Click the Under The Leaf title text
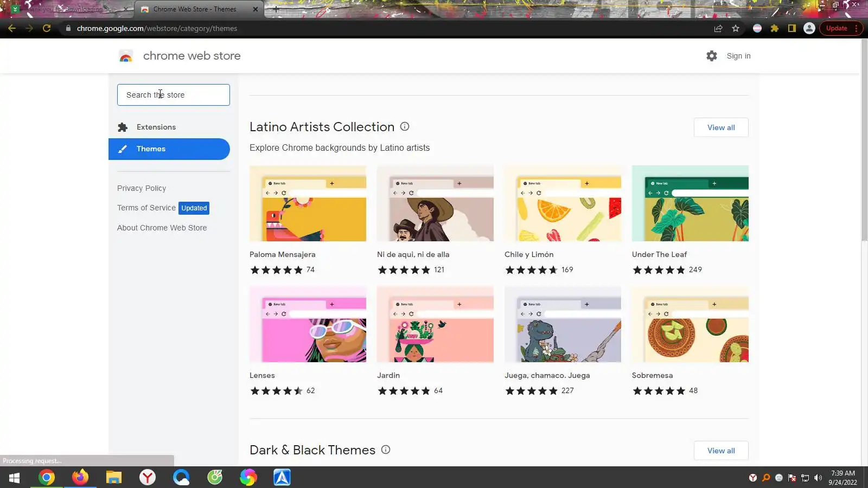The width and height of the screenshot is (868, 488). tap(659, 254)
